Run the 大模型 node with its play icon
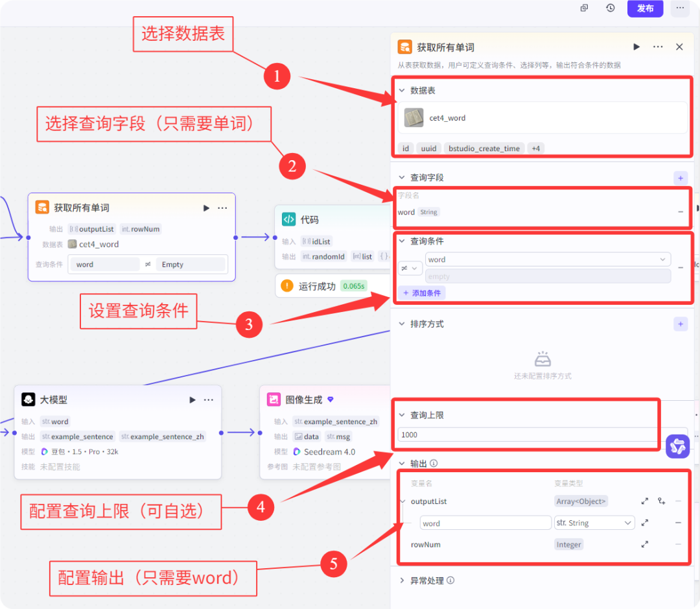The height and width of the screenshot is (609, 700). (x=192, y=400)
